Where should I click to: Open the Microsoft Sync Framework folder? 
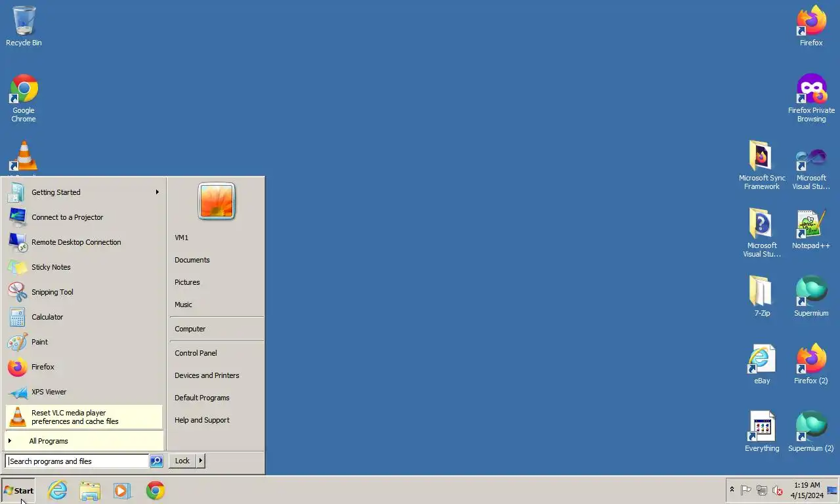(761, 165)
